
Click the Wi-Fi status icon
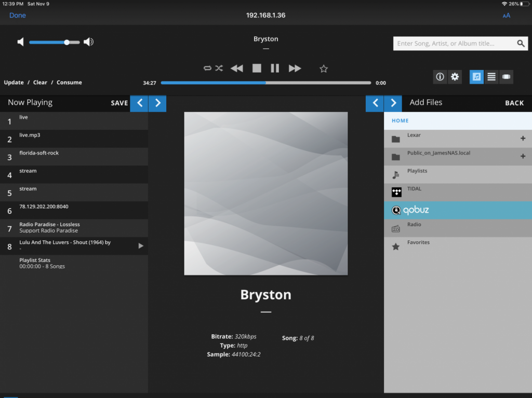tap(504, 4)
